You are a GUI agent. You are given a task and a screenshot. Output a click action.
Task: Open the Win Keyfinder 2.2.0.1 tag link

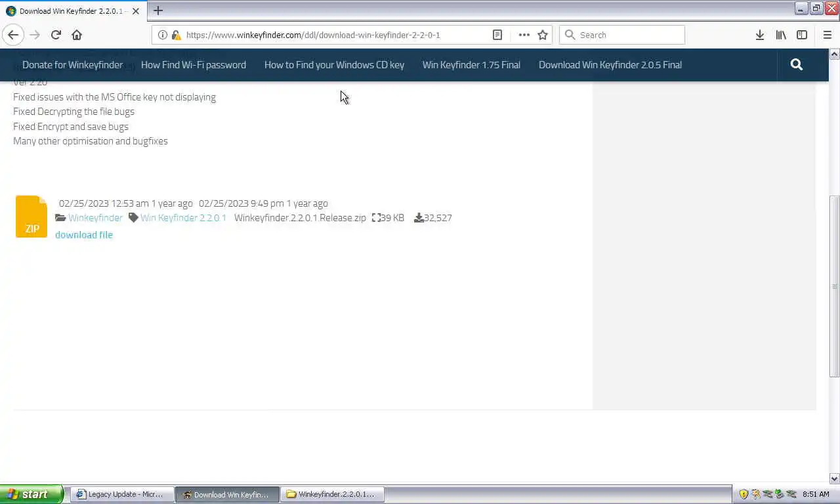(x=183, y=218)
